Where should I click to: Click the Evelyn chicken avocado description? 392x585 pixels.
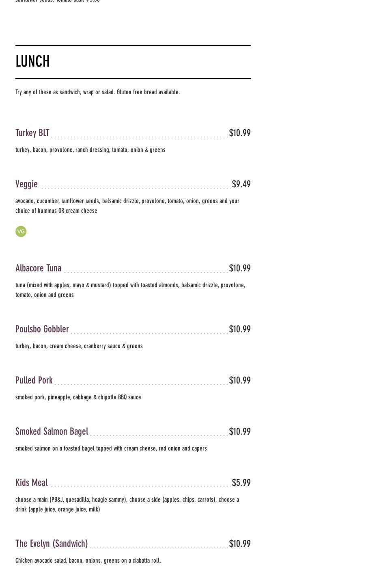[88, 561]
